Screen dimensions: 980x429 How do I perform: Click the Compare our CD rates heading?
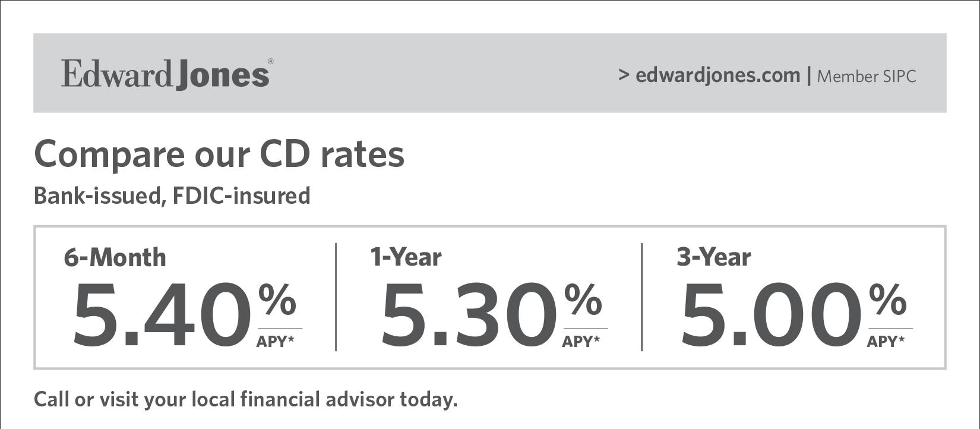pos(219,154)
